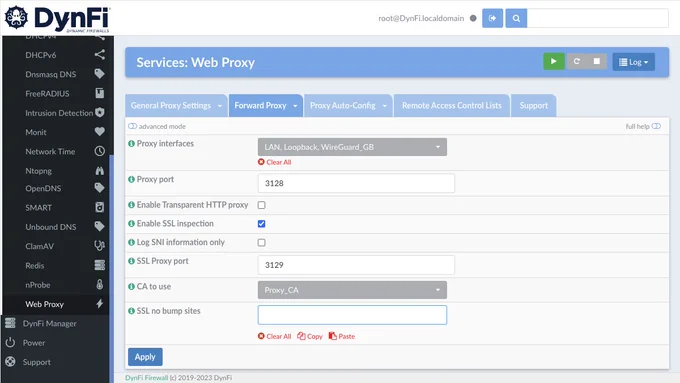Open OpenDNS service
The height and width of the screenshot is (383, 680).
(x=43, y=188)
